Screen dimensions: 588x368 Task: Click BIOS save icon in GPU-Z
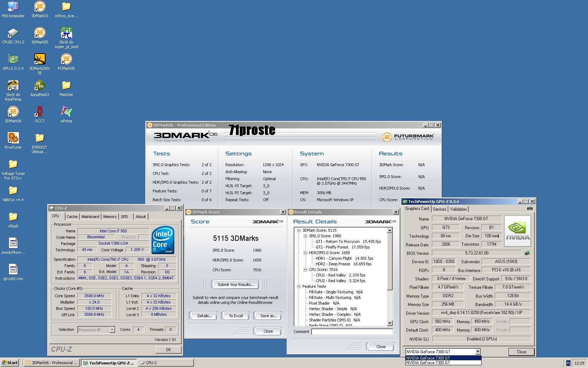coord(527,253)
